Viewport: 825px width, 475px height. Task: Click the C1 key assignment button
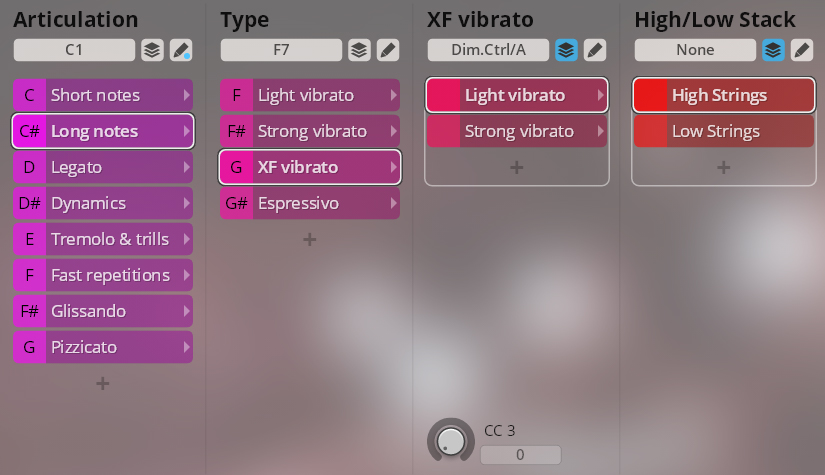coord(74,50)
